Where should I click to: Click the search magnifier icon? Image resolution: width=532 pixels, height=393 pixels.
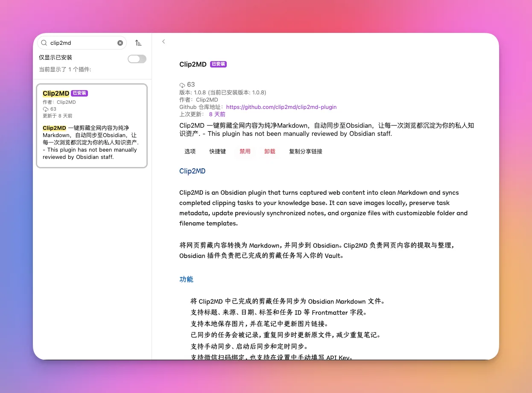[x=44, y=43]
